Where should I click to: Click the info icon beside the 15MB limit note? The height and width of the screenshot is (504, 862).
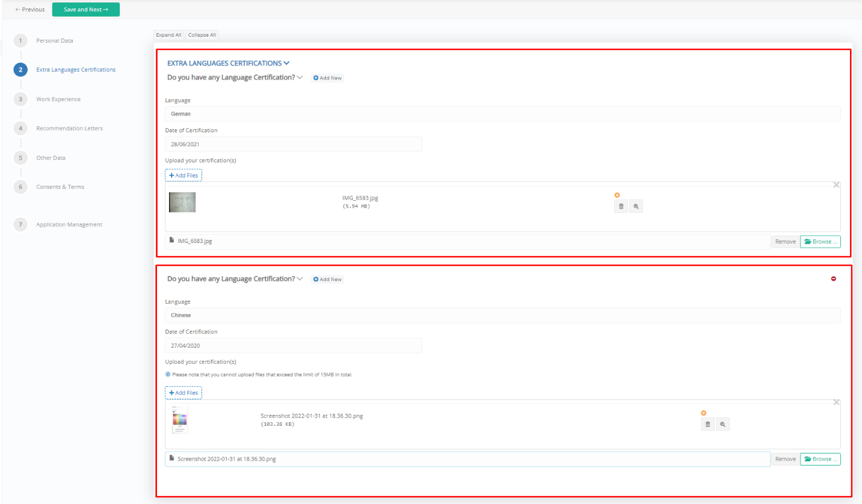click(168, 374)
